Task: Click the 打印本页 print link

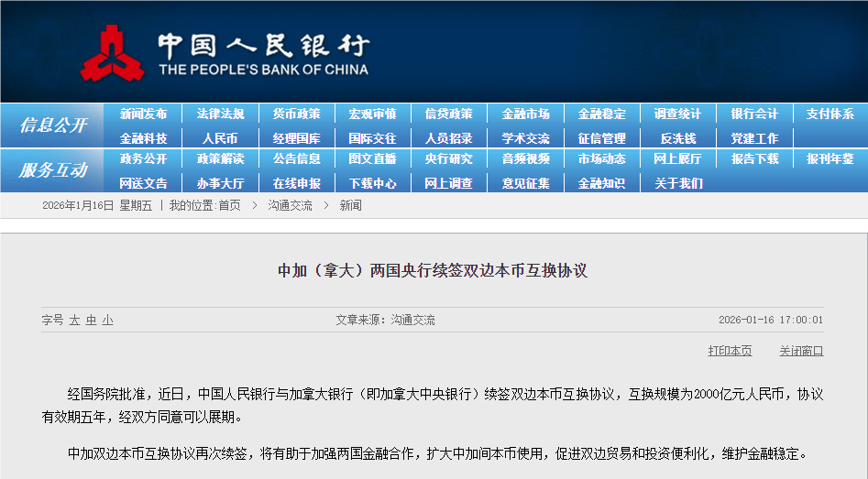Action: pyautogui.click(x=730, y=351)
